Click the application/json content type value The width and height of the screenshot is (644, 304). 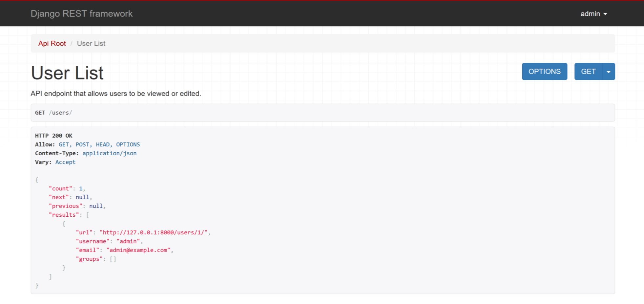coord(109,153)
